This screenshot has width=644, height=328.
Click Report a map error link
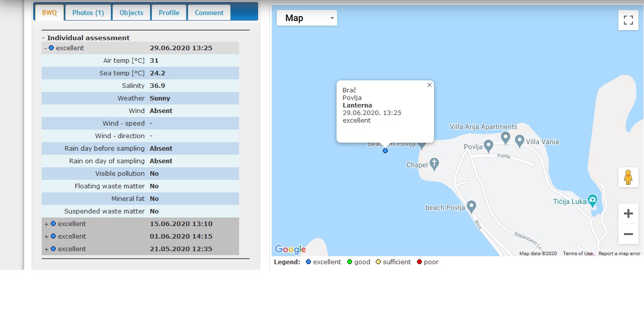pos(619,254)
